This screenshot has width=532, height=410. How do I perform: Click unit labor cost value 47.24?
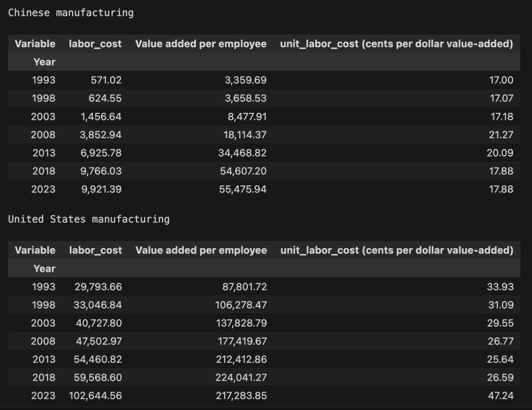click(501, 396)
